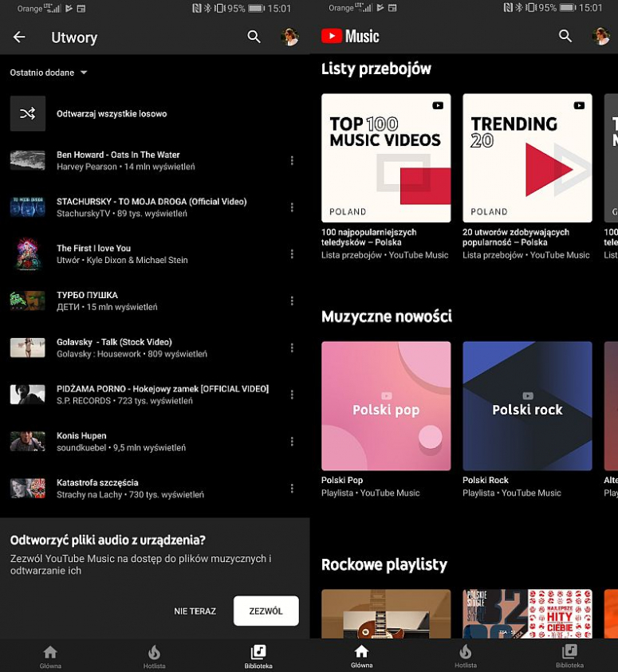Play STACHURSKY - TO MOJA DROGA thumbnail
This screenshot has width=618, height=672.
pos(28,207)
